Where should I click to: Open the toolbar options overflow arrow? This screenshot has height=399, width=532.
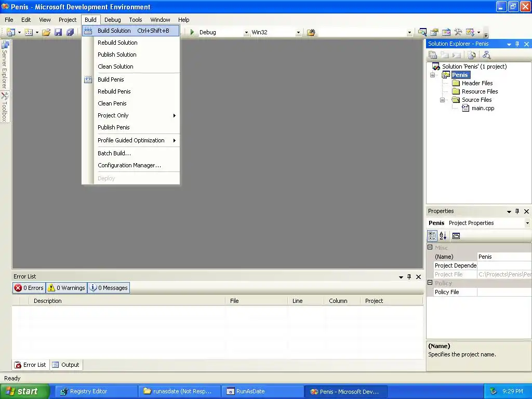coord(486,33)
